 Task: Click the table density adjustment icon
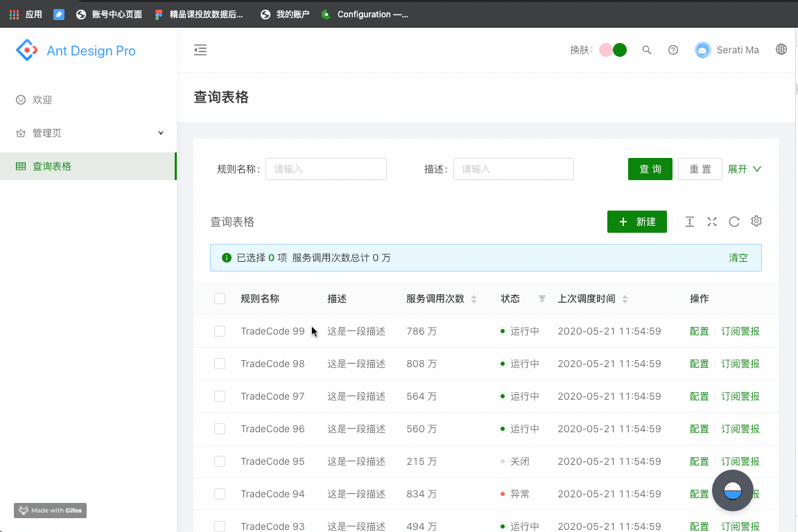click(689, 221)
